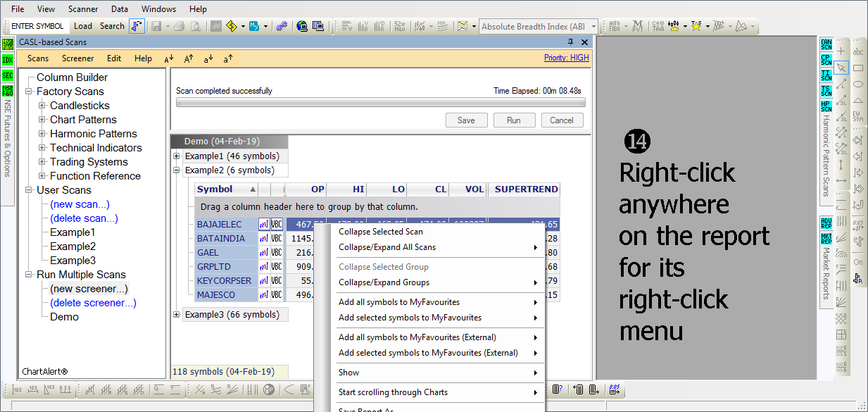Click the TI SCN technical indicator scan icon

[x=826, y=75]
